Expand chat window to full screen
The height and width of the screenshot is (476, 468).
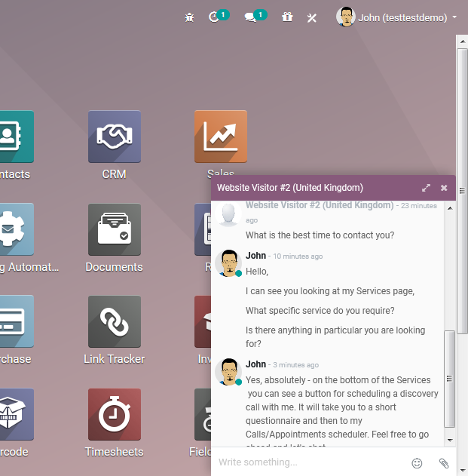[x=426, y=188]
